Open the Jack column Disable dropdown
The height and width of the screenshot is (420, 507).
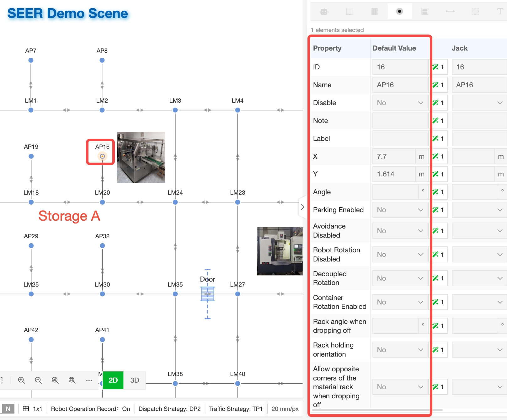point(479,103)
